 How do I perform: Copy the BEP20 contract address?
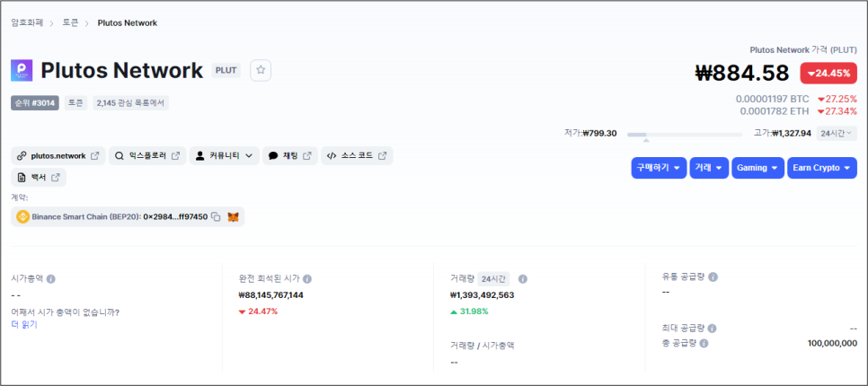click(x=217, y=216)
